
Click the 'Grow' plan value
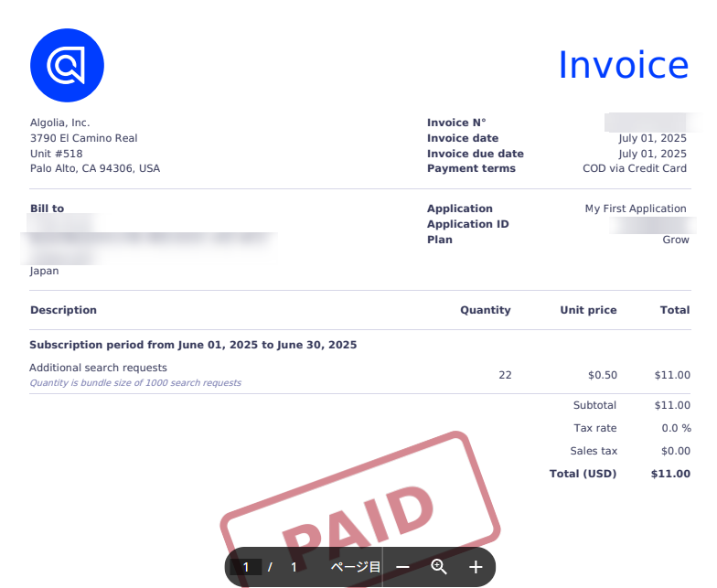coord(675,240)
